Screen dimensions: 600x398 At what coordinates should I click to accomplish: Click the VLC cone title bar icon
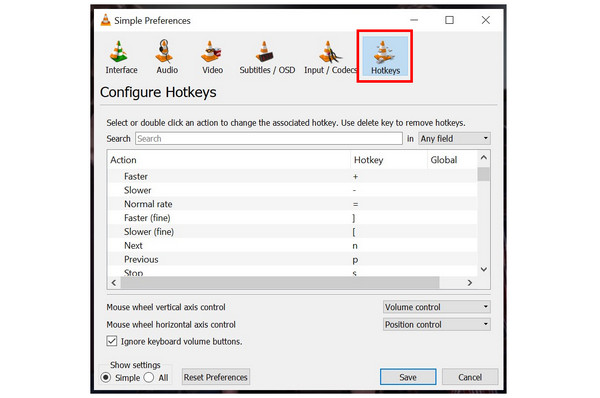coord(105,20)
